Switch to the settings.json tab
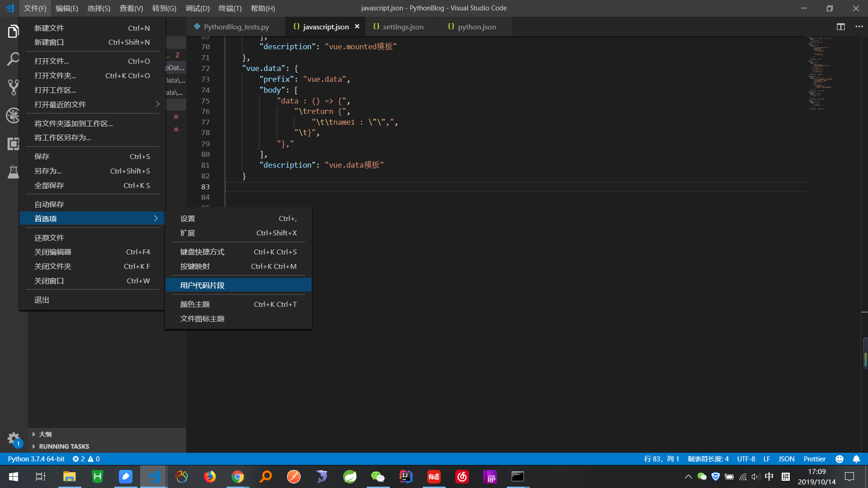The height and width of the screenshot is (488, 868). tap(403, 27)
